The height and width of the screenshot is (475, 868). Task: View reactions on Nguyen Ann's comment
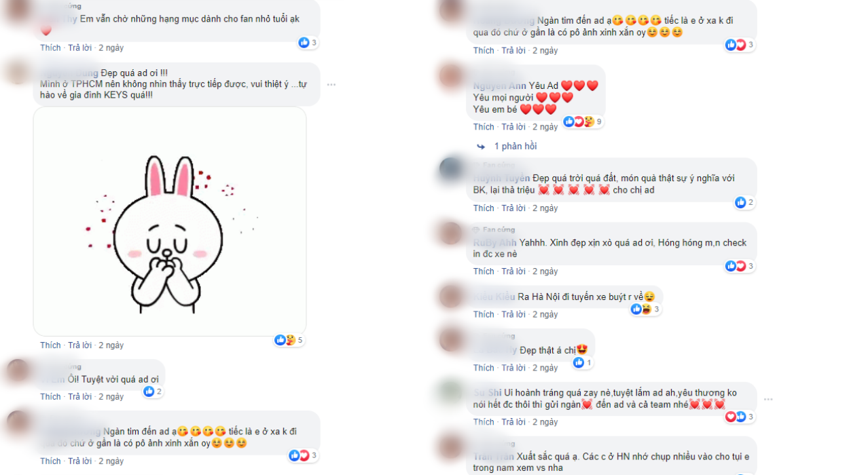click(x=582, y=121)
